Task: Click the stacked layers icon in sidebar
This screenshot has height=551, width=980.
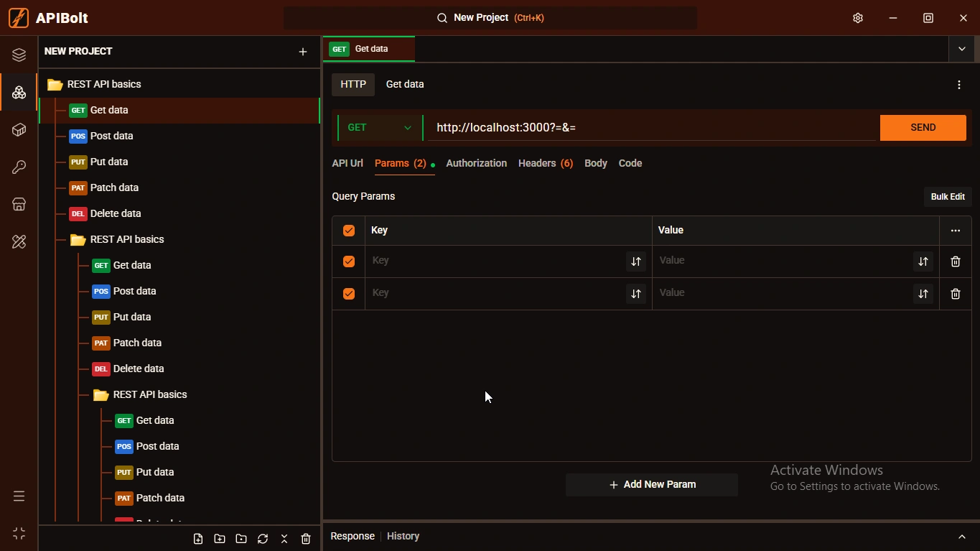Action: pyautogui.click(x=19, y=55)
